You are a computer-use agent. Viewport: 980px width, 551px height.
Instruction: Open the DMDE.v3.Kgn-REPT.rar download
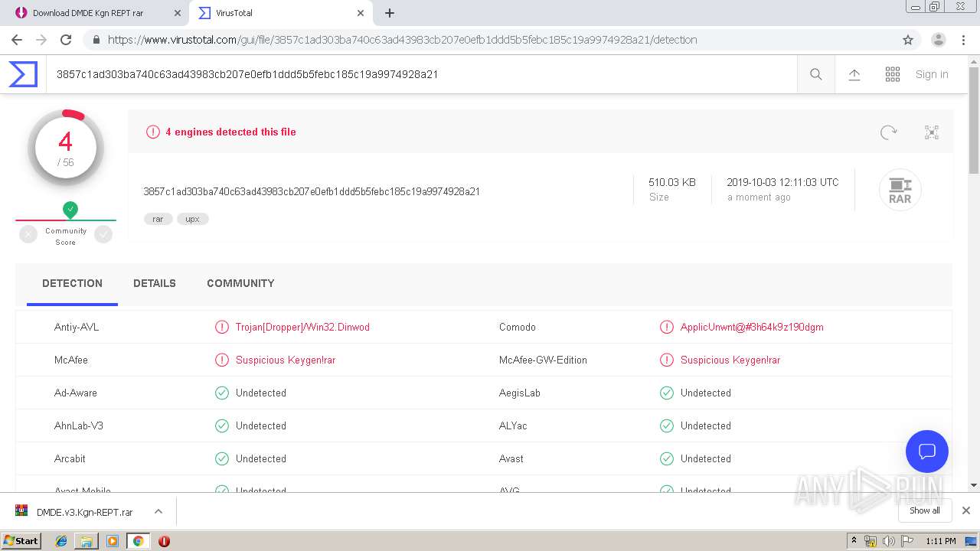click(84, 512)
